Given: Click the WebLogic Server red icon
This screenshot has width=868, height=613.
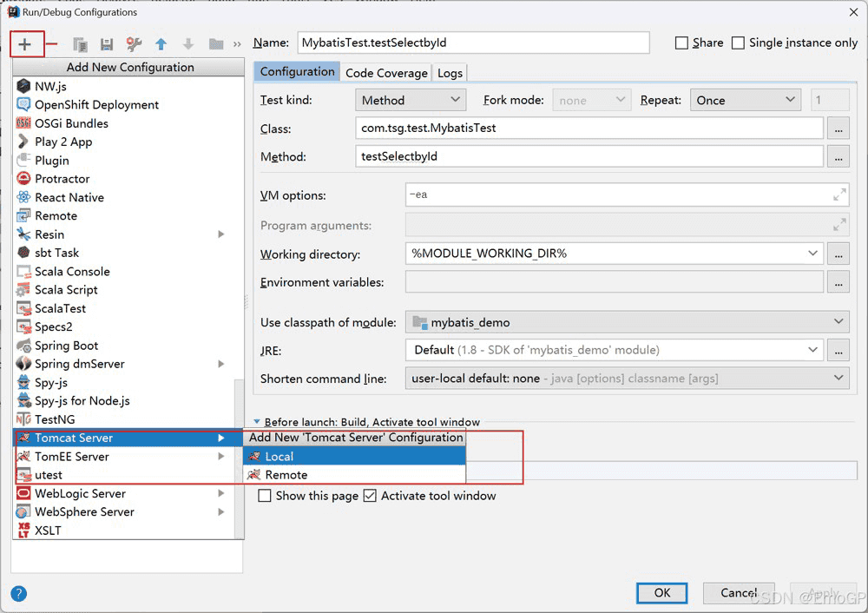Looking at the screenshot, I should pyautogui.click(x=23, y=493).
